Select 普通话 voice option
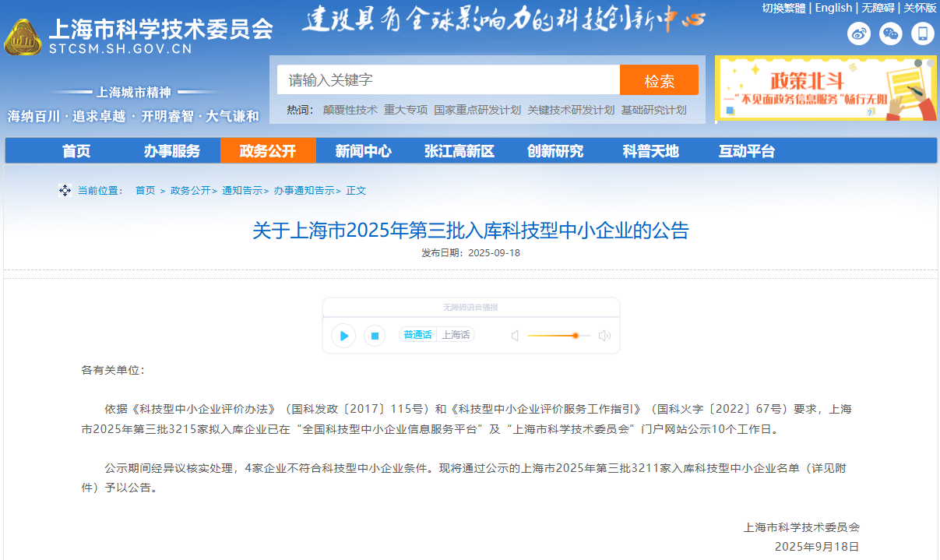The height and width of the screenshot is (560, 940). [x=418, y=334]
